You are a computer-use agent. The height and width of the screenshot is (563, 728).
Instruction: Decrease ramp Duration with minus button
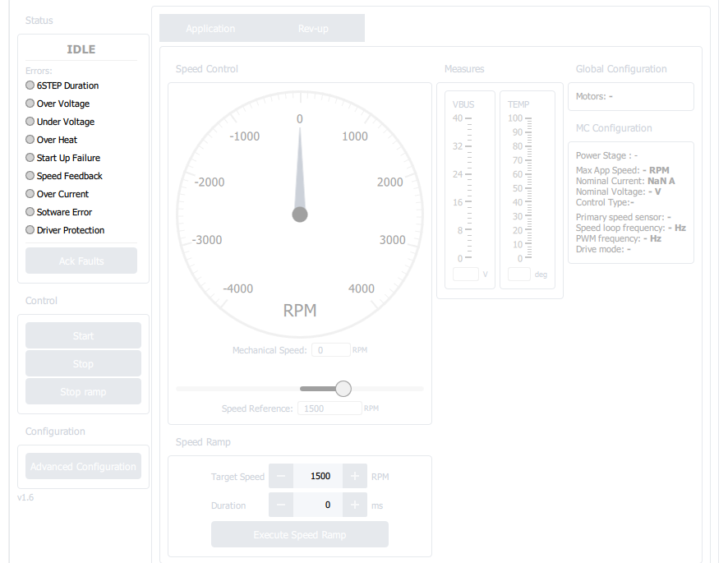(281, 505)
